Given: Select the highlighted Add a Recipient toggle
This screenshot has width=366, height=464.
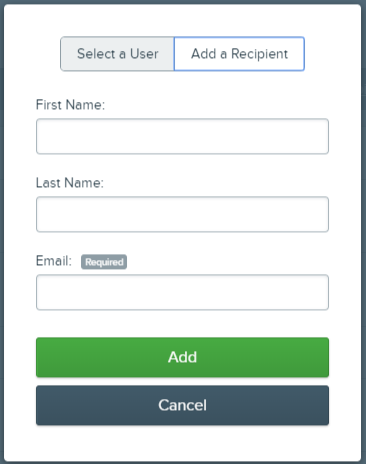Looking at the screenshot, I should click(239, 54).
